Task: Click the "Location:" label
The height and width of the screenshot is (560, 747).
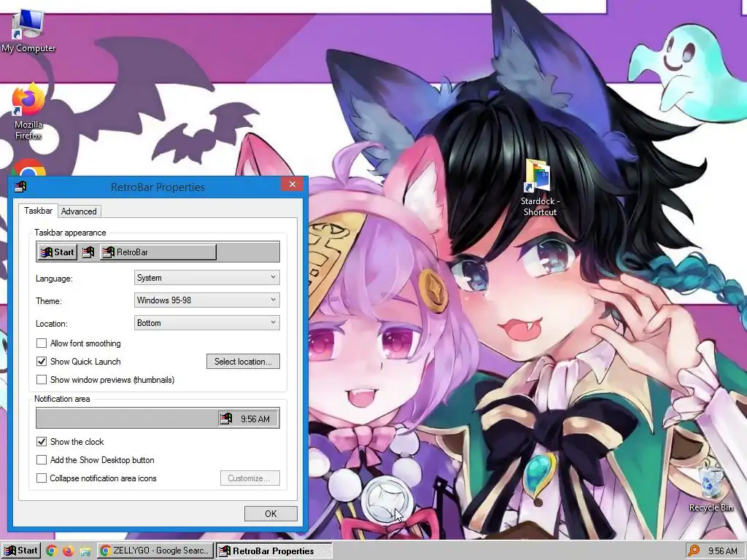Action: tap(52, 324)
